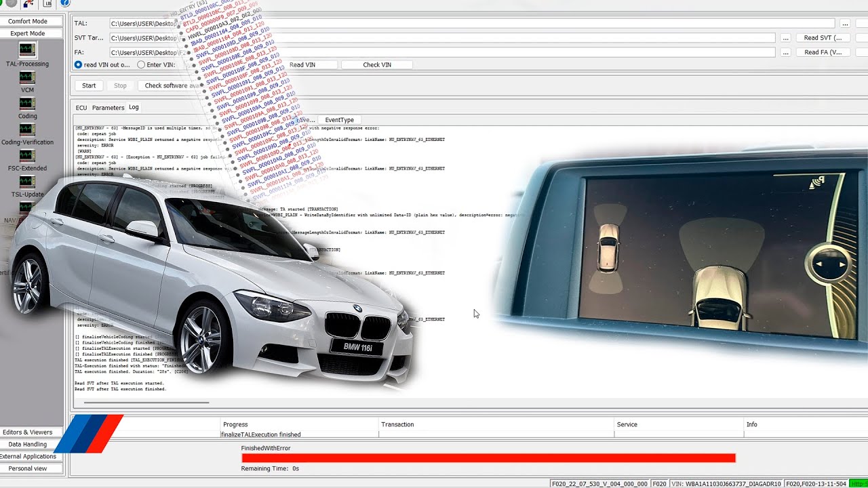Click the Read FA button
Screen dimensions: 868x488
(x=823, y=52)
